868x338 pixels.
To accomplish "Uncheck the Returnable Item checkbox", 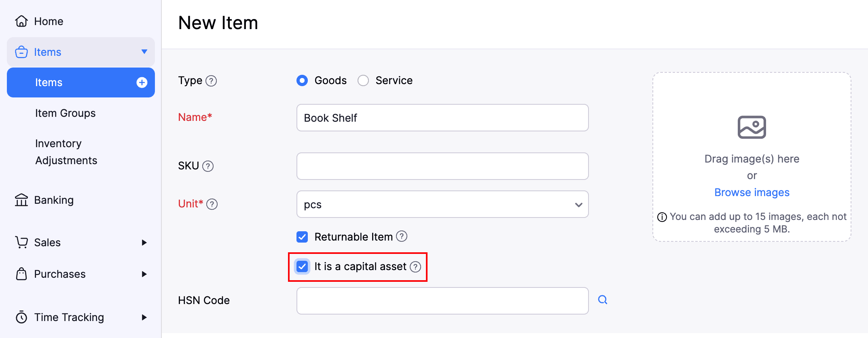I will (302, 237).
